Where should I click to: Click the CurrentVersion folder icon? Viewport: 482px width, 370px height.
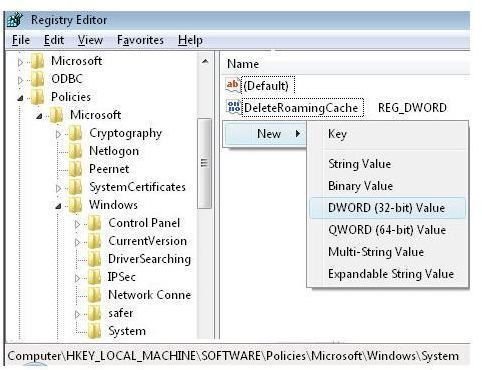[95, 241]
